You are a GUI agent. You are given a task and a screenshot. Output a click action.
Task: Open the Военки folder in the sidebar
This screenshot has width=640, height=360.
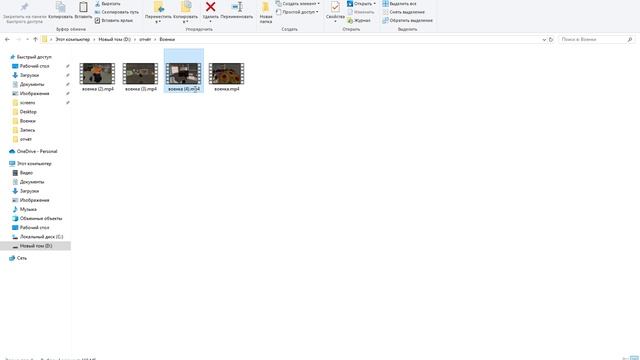click(27, 121)
